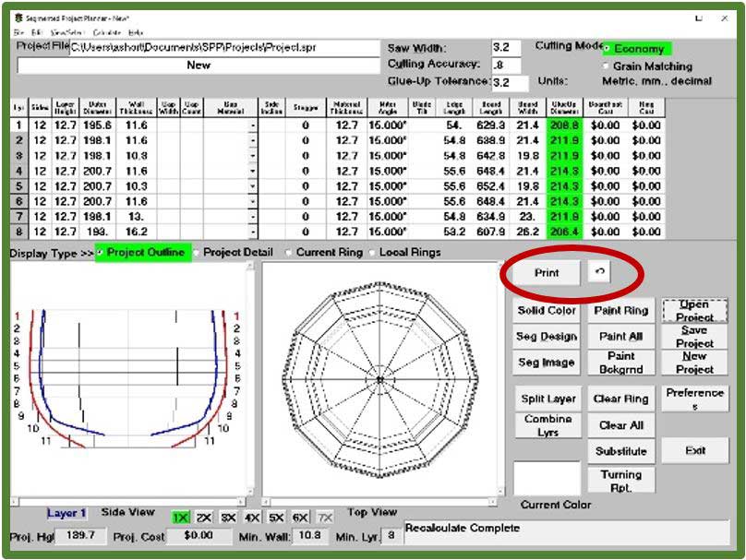Click the project name field showing New

pos(199,66)
